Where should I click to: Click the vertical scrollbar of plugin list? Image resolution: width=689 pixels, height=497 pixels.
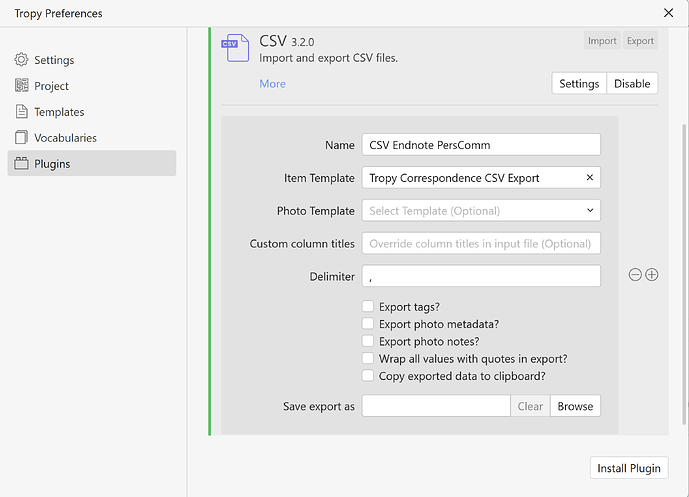(x=684, y=275)
